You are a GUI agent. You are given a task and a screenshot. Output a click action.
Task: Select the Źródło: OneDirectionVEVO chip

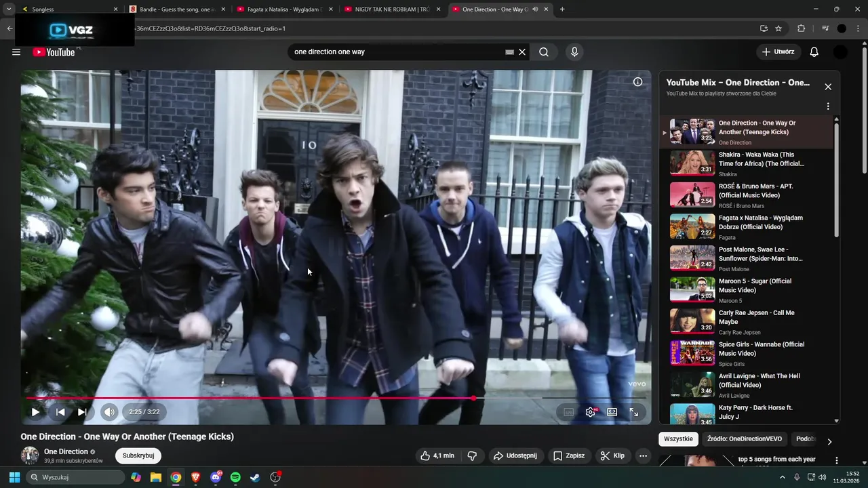[745, 439]
